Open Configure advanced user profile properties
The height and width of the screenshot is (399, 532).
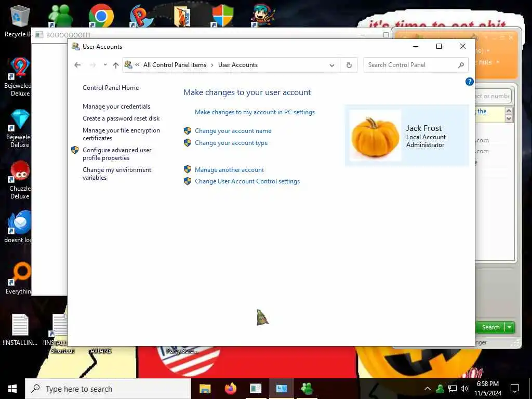[x=117, y=154]
